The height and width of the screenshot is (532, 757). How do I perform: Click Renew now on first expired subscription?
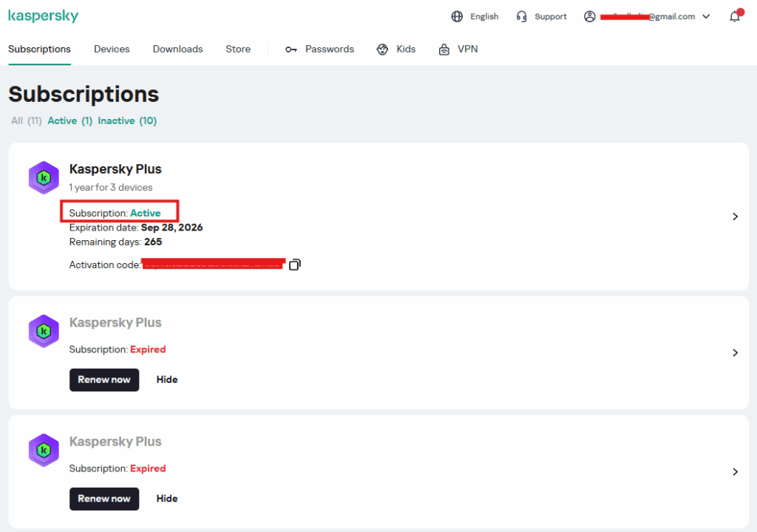click(x=104, y=380)
